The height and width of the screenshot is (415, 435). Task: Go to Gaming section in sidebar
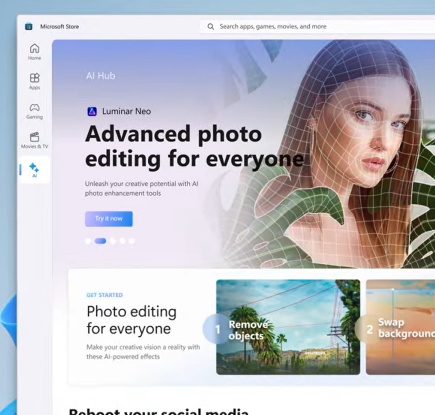point(34,111)
